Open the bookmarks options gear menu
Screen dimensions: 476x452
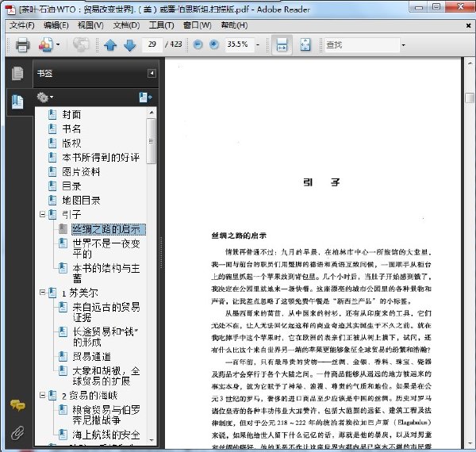pyautogui.click(x=44, y=98)
